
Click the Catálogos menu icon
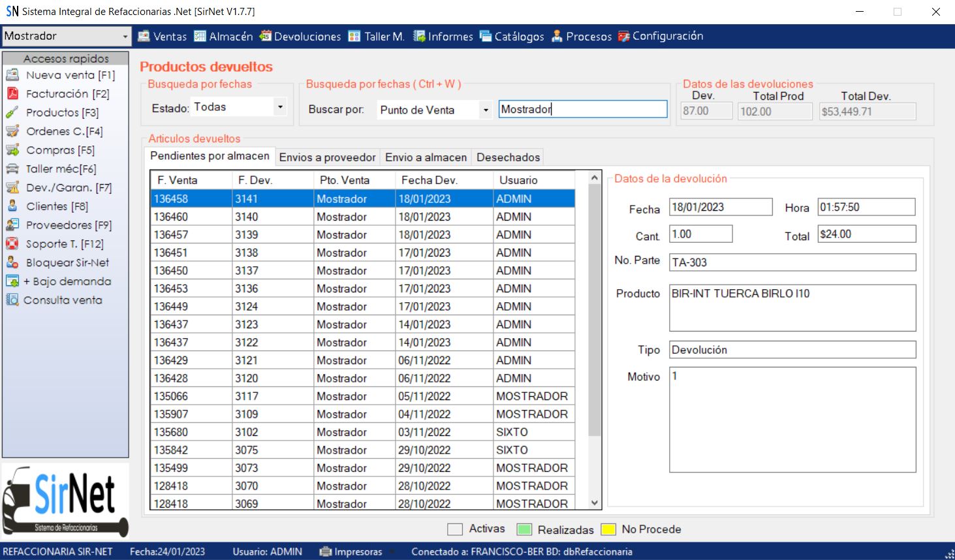click(x=486, y=36)
